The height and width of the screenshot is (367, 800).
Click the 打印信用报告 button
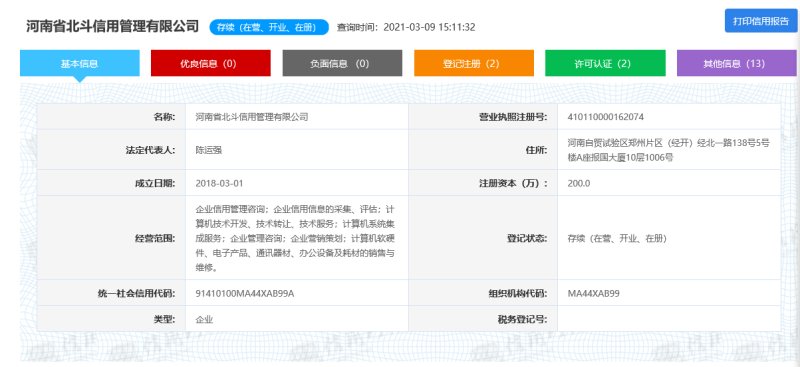pyautogui.click(x=761, y=21)
